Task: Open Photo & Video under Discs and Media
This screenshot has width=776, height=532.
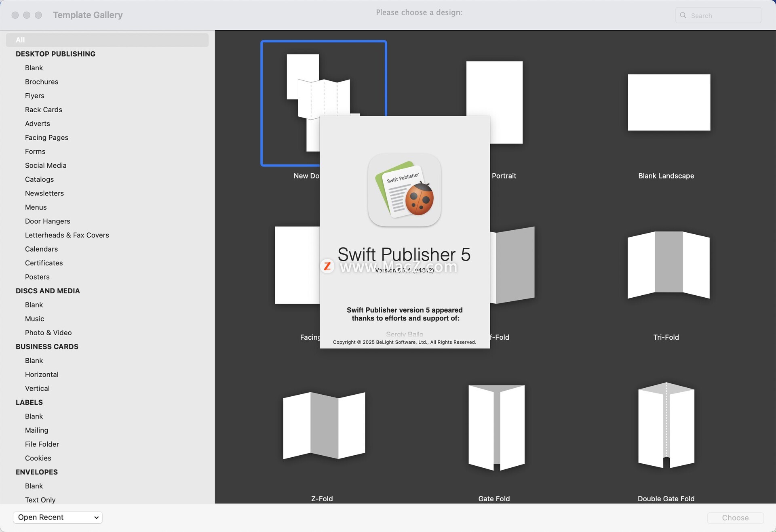Action: pos(48,332)
